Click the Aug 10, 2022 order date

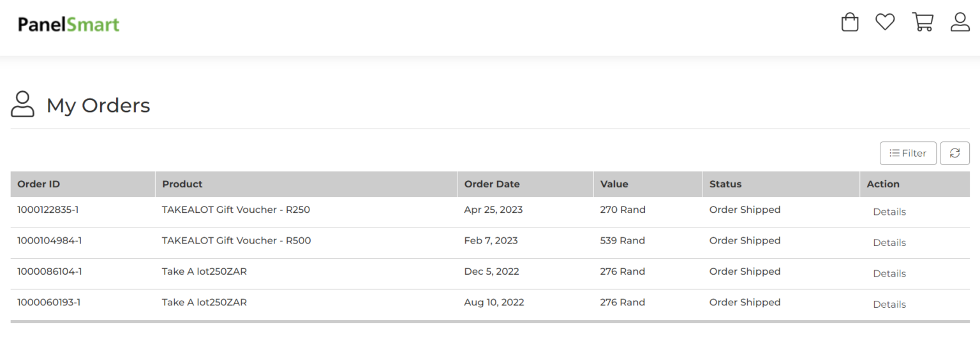(494, 303)
